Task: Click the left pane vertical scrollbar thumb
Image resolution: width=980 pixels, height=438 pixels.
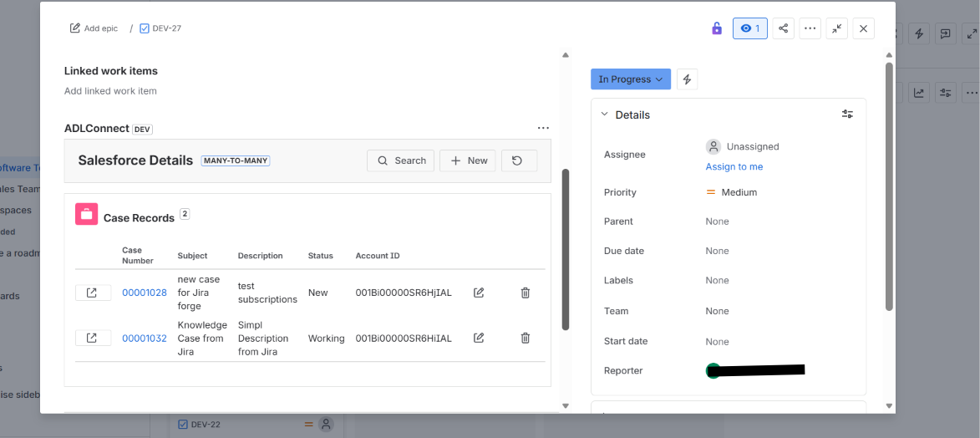Action: pyautogui.click(x=566, y=249)
